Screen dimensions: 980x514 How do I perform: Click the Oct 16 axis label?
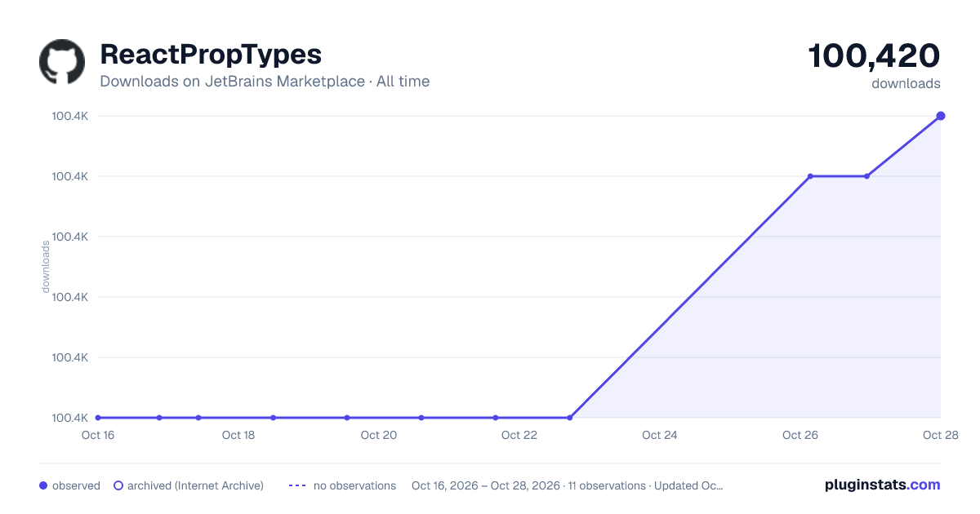pyautogui.click(x=97, y=435)
